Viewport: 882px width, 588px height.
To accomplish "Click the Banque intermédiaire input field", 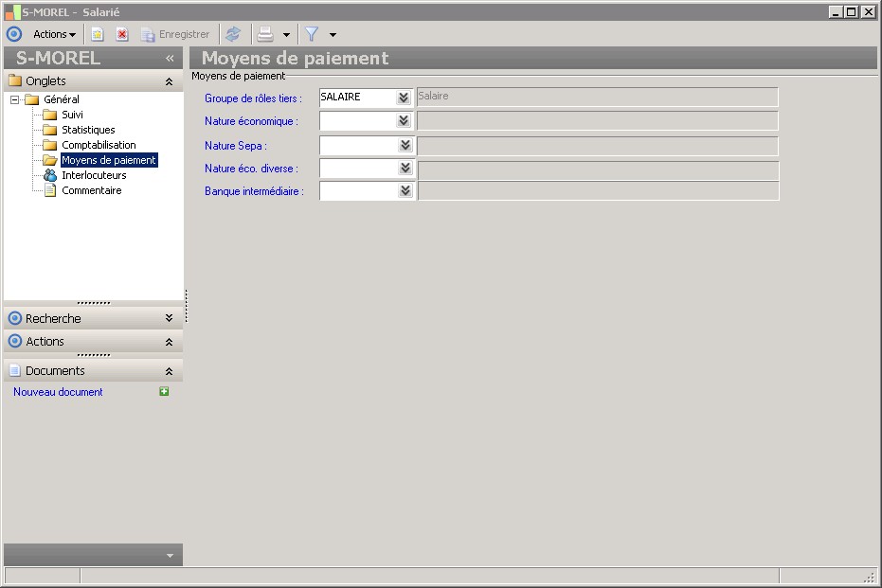I will pos(358,191).
